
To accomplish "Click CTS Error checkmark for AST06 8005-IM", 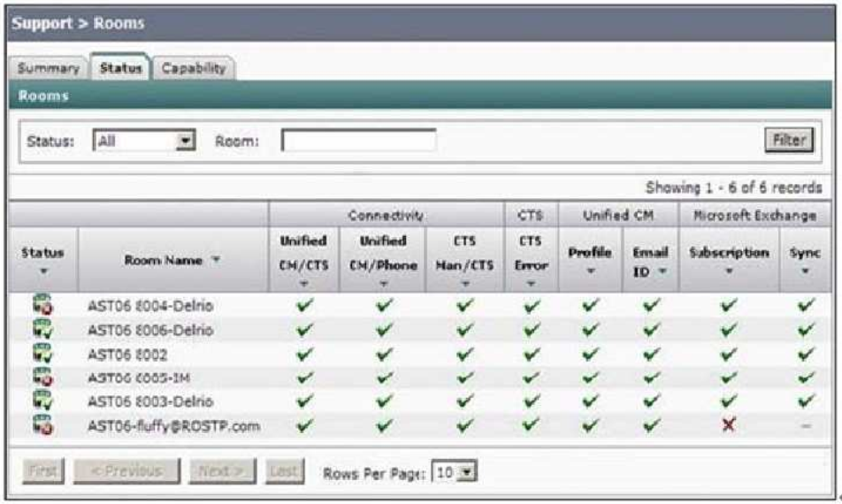I will click(532, 378).
